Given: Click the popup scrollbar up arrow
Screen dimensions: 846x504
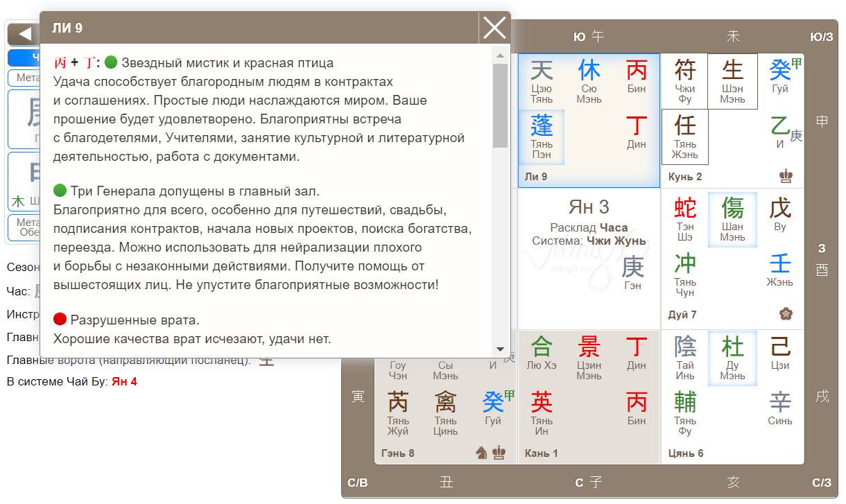Looking at the screenshot, I should point(500,55).
